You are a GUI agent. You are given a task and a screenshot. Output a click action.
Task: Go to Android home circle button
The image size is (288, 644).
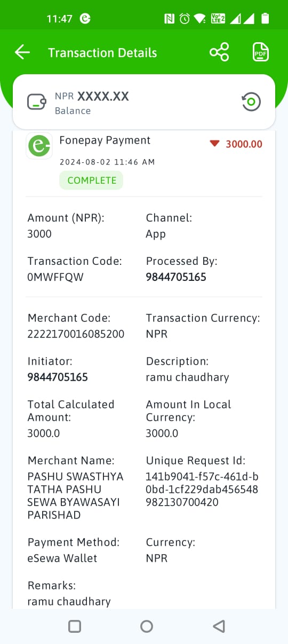(x=146, y=626)
